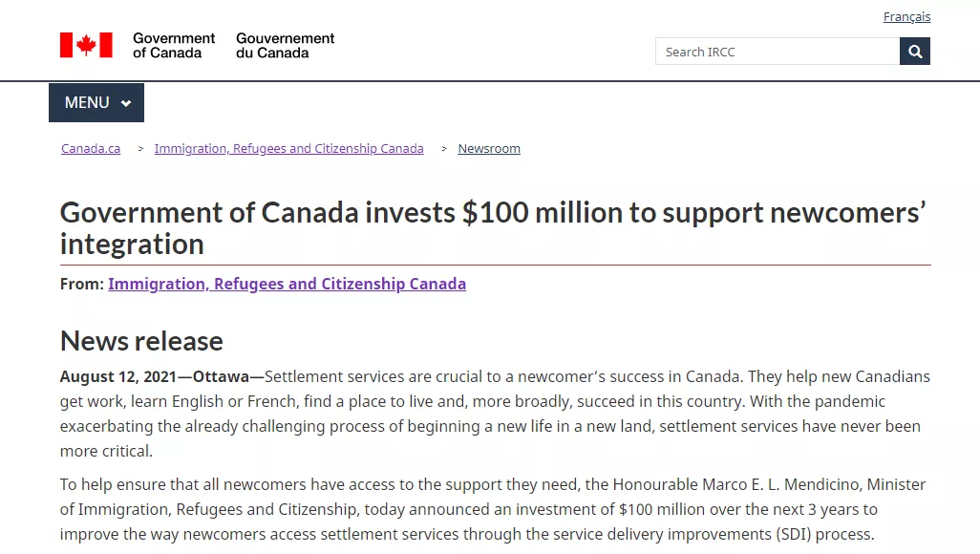
Task: Click the red Canadian flag logo
Action: pyautogui.click(x=86, y=45)
